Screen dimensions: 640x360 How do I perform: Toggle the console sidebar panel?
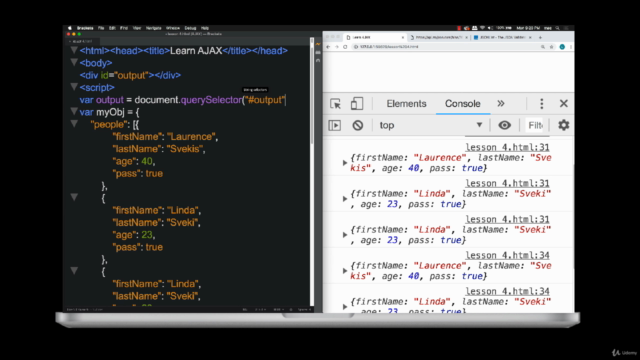tap(335, 125)
